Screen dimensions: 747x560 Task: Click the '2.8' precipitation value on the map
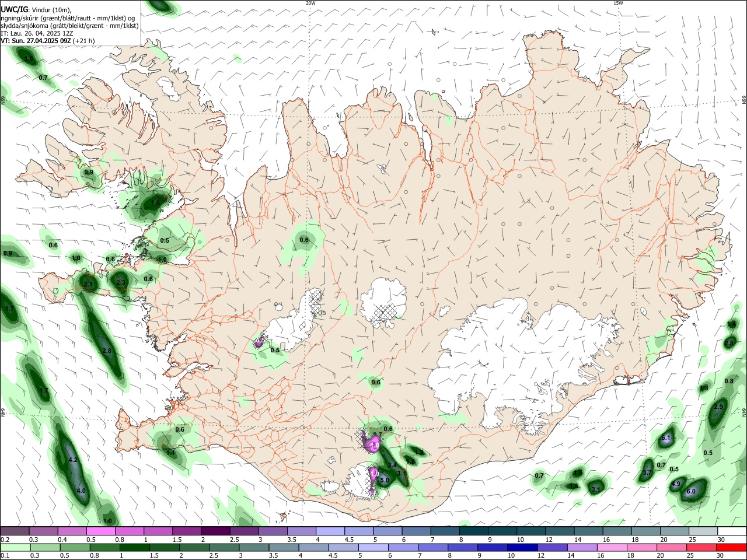pos(107,351)
